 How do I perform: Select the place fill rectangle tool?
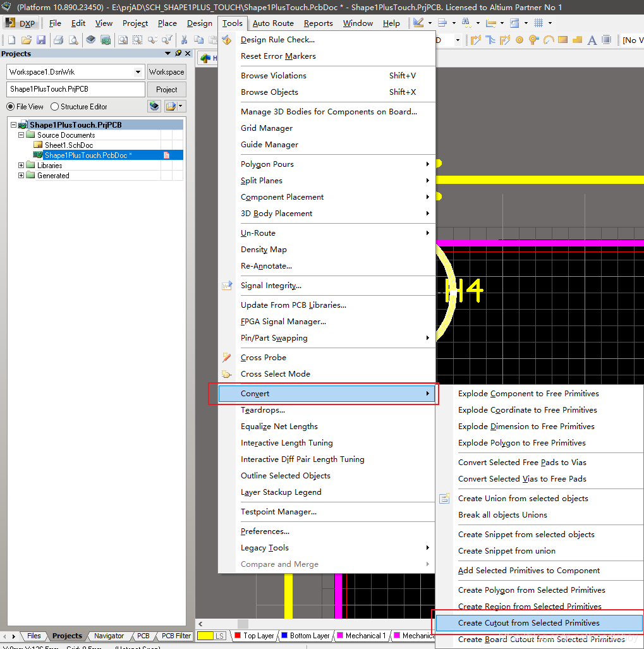563,40
